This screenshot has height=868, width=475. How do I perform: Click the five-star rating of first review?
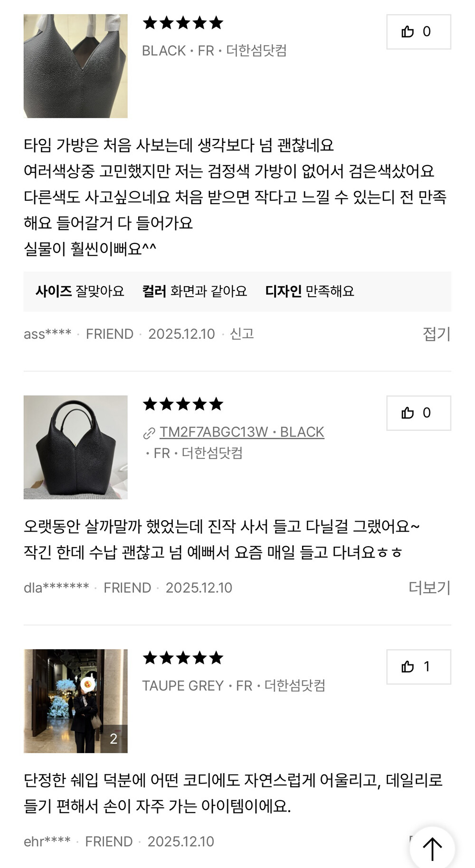point(183,23)
